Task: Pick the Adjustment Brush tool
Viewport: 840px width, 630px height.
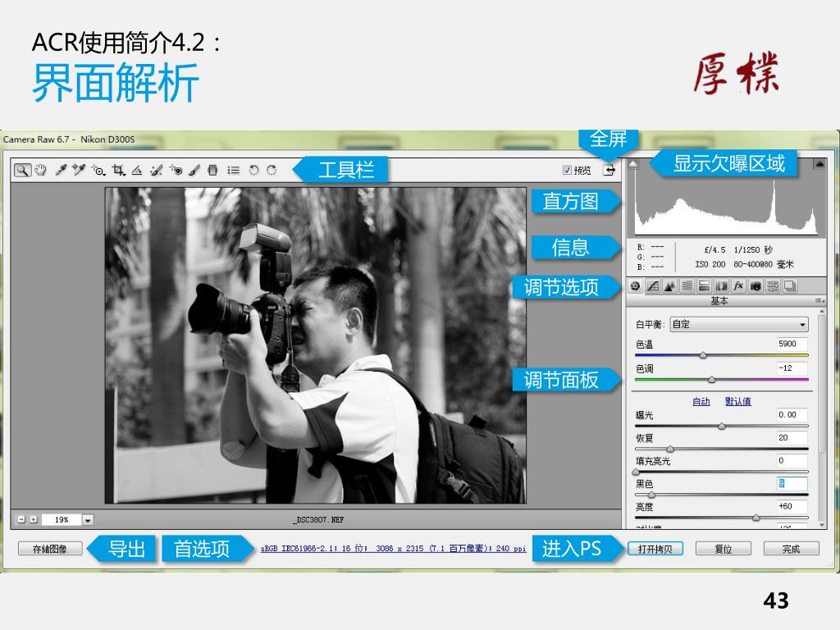Action: 194,171
